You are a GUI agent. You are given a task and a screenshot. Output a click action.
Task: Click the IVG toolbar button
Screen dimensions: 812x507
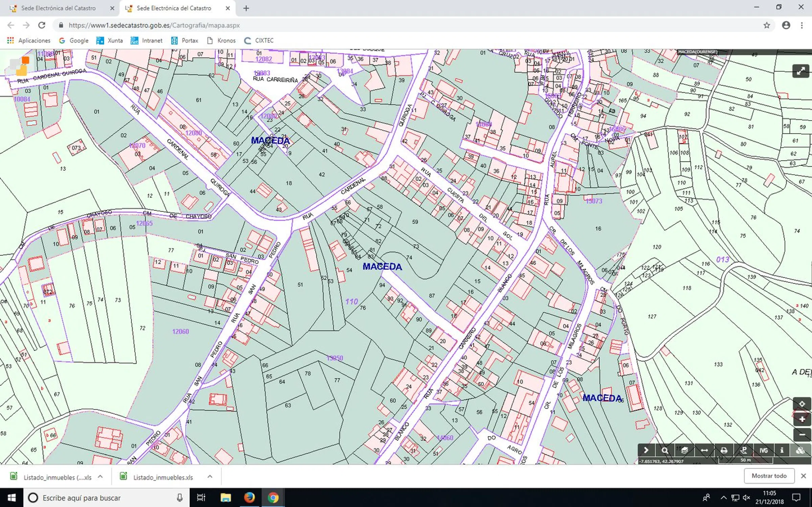coord(763,450)
